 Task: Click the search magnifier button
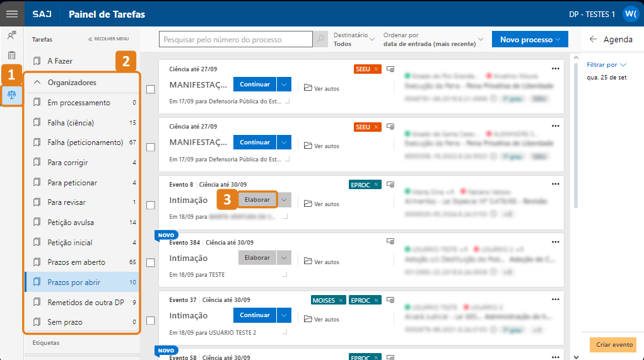click(x=320, y=39)
